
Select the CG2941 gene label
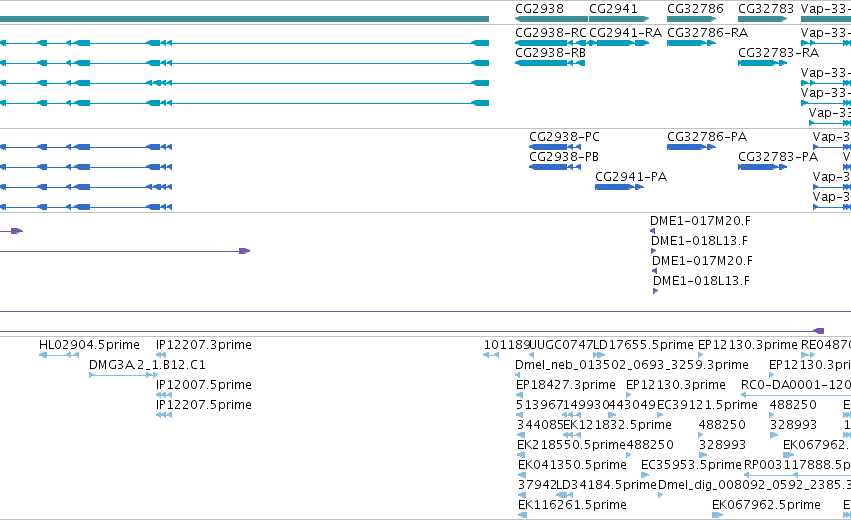(x=613, y=9)
